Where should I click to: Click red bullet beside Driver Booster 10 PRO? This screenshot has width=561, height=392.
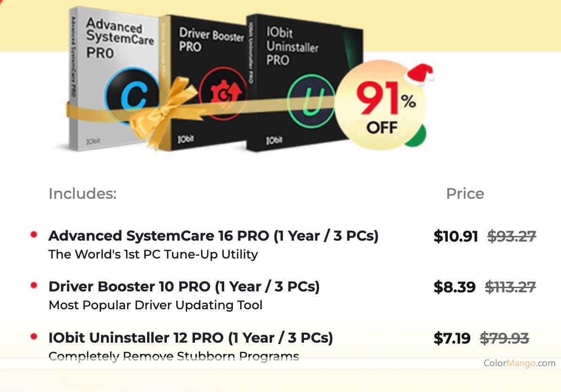[x=34, y=286]
